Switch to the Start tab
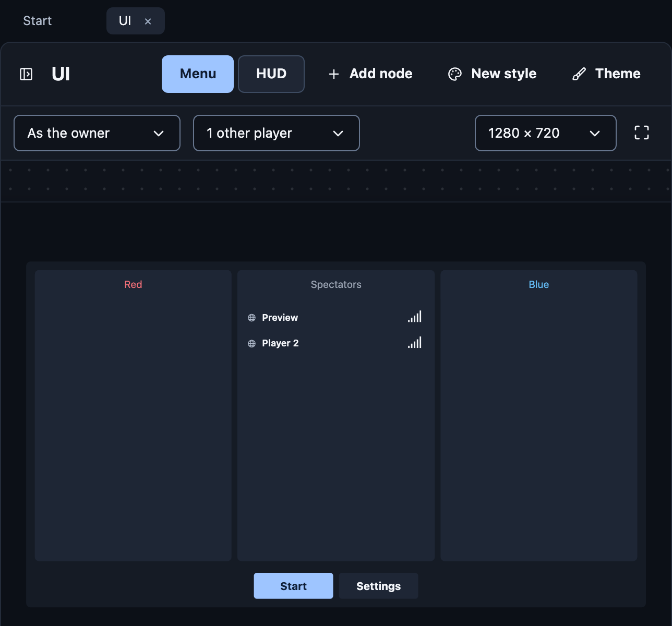This screenshot has width=672, height=626. [38, 21]
